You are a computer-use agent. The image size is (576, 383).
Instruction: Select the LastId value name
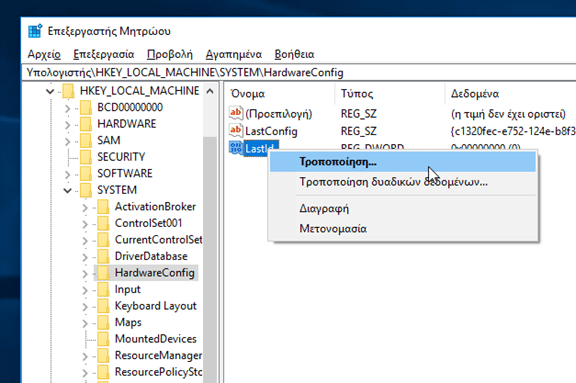[x=260, y=148]
